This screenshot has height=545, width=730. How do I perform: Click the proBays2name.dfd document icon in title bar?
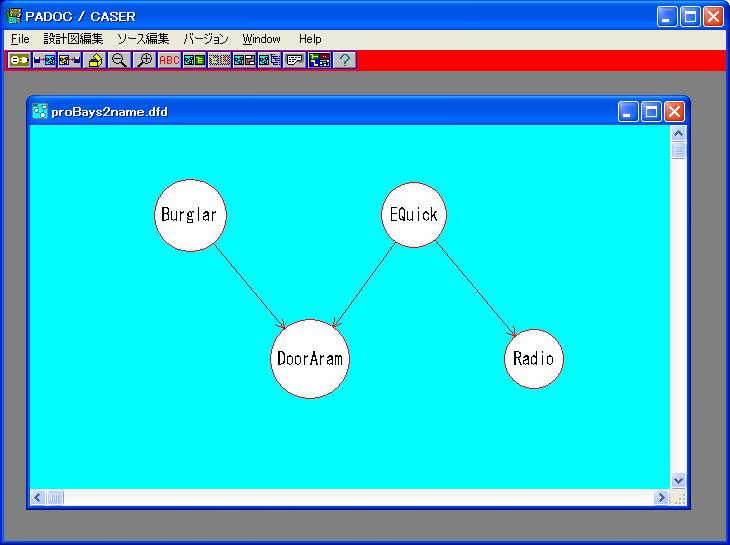(40, 112)
